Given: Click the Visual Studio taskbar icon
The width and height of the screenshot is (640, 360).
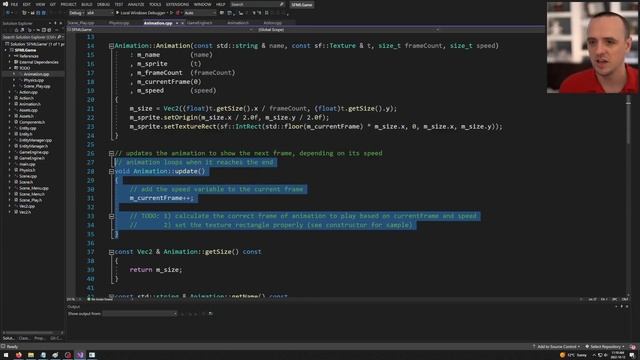Looking at the screenshot, I should 80,355.
